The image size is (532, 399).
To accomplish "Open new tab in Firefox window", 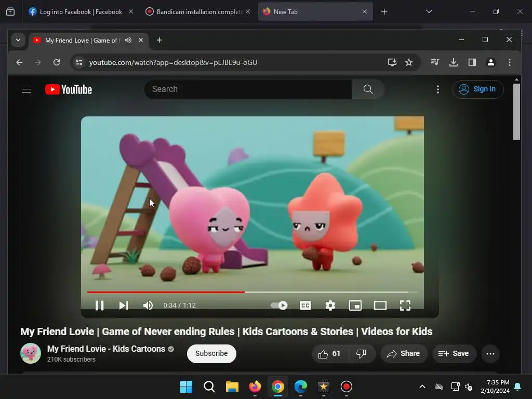I will pos(384,12).
